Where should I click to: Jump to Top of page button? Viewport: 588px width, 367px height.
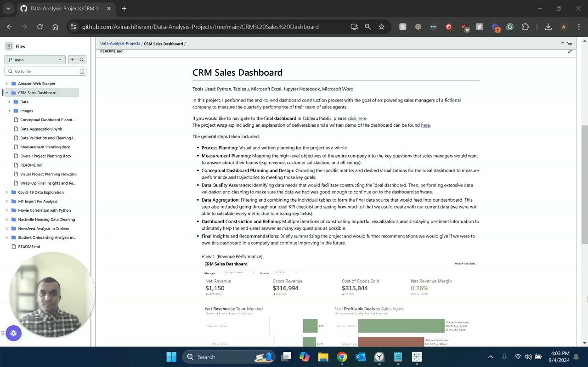pos(566,44)
